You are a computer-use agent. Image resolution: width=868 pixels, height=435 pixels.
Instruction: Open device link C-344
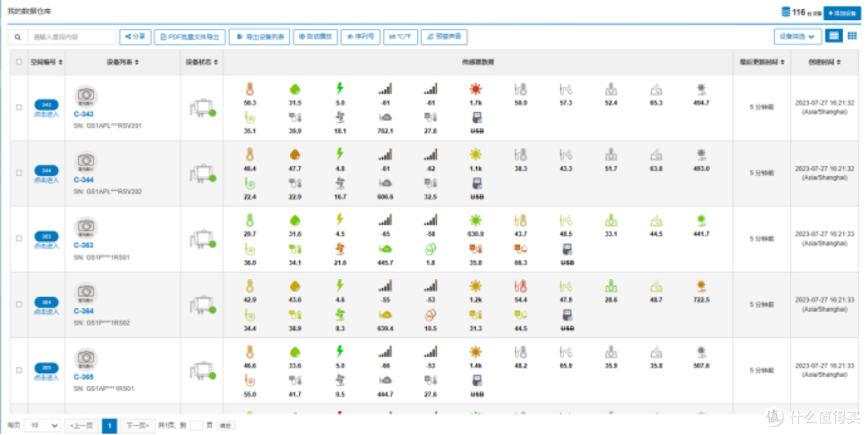tap(84, 180)
